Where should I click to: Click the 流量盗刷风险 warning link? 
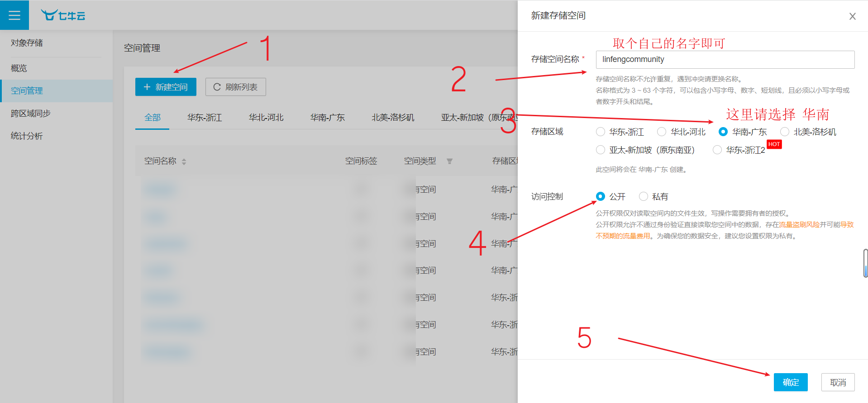[x=799, y=224]
